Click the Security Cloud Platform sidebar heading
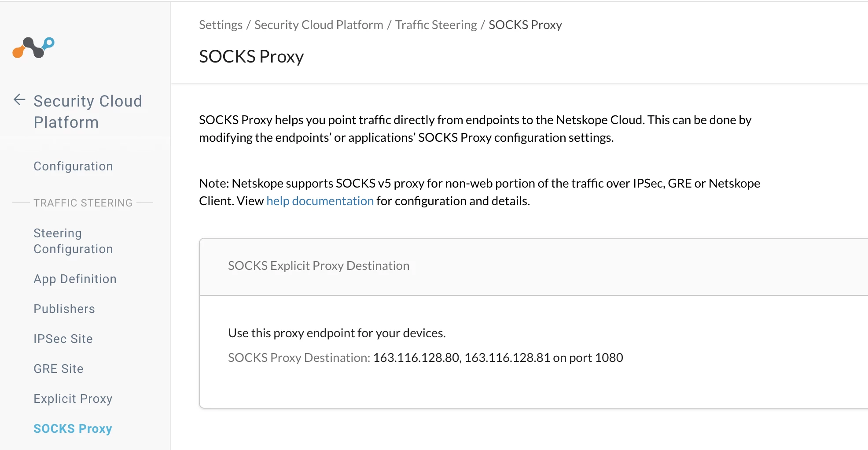868x450 pixels. [x=88, y=111]
